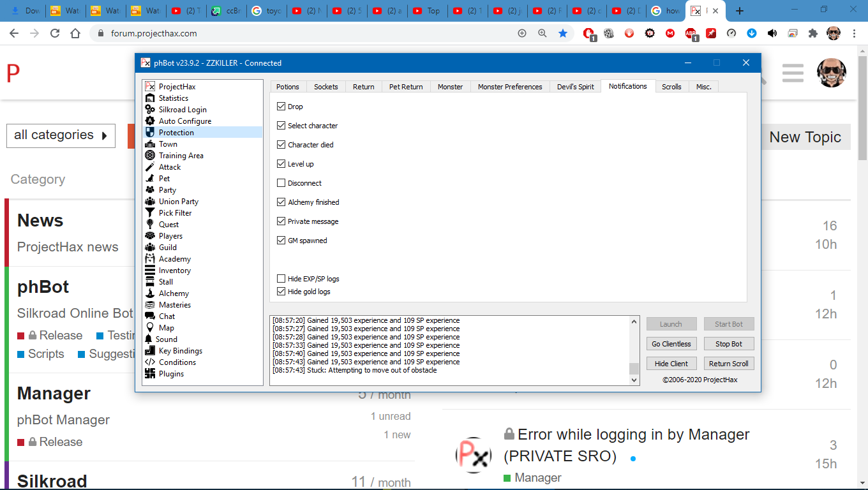This screenshot has height=490, width=868.
Task: Click the browser page vertical scrollbar
Action: [862, 255]
